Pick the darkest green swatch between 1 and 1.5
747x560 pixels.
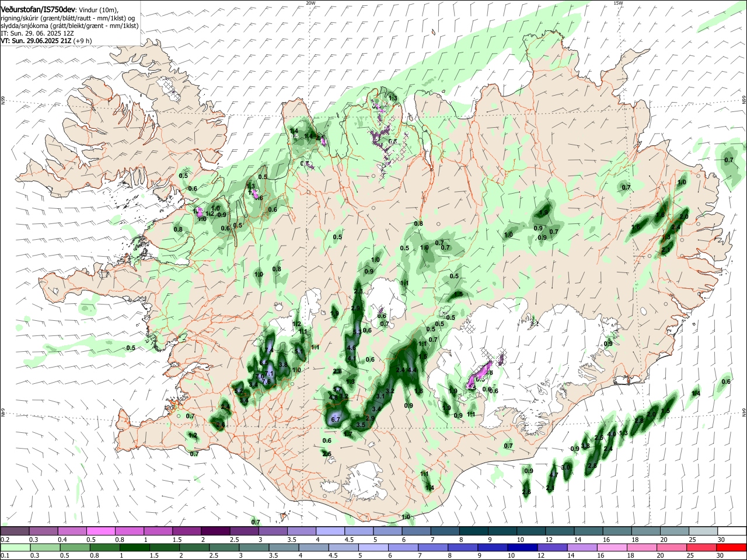(134, 548)
